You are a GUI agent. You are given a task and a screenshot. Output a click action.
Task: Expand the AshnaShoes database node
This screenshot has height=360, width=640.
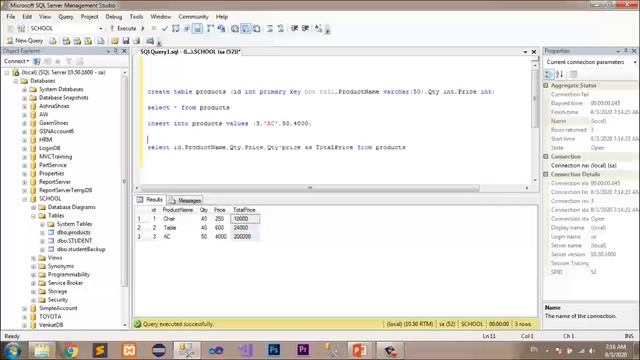coord(24,106)
